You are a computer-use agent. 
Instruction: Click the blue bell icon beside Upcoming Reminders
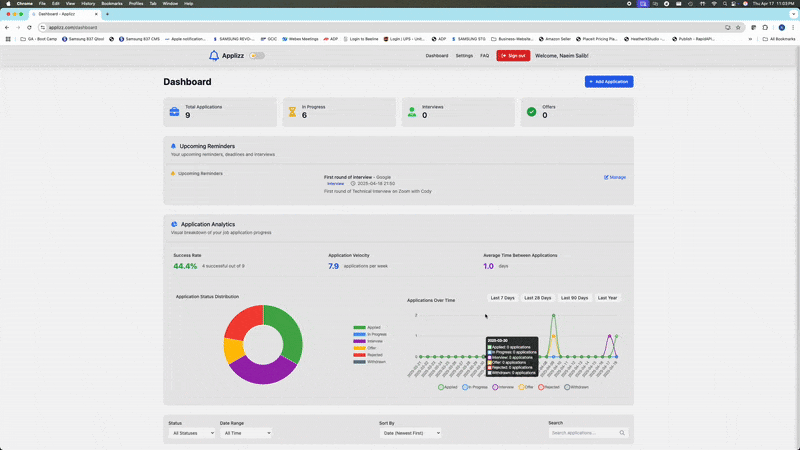click(x=173, y=146)
